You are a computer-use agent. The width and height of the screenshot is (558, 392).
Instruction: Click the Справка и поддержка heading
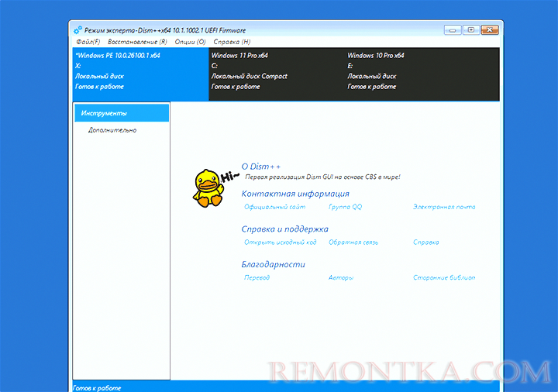(284, 229)
